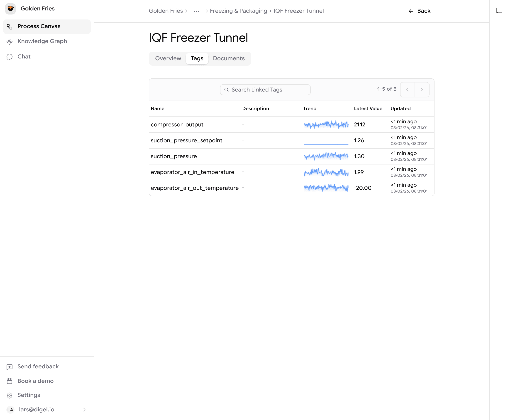Image resolution: width=508 pixels, height=420 pixels.
Task: Click the Golden Fries logo icon
Action: tap(10, 9)
